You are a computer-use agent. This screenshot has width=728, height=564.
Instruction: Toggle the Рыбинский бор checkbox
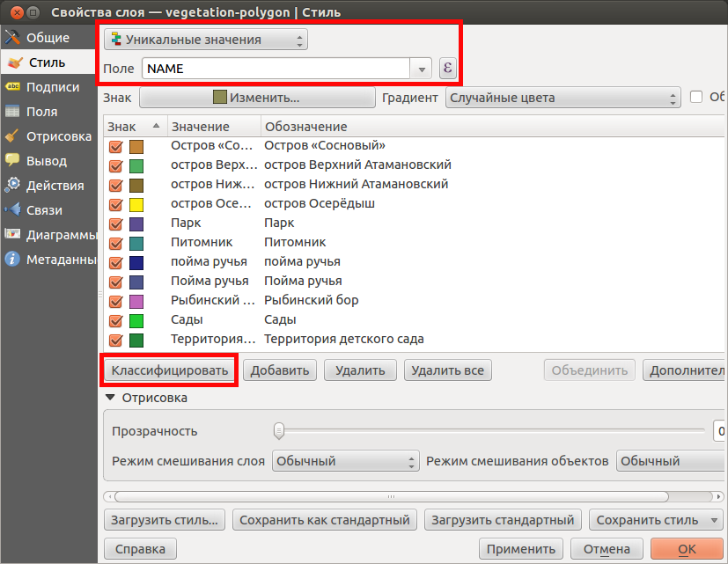115,301
